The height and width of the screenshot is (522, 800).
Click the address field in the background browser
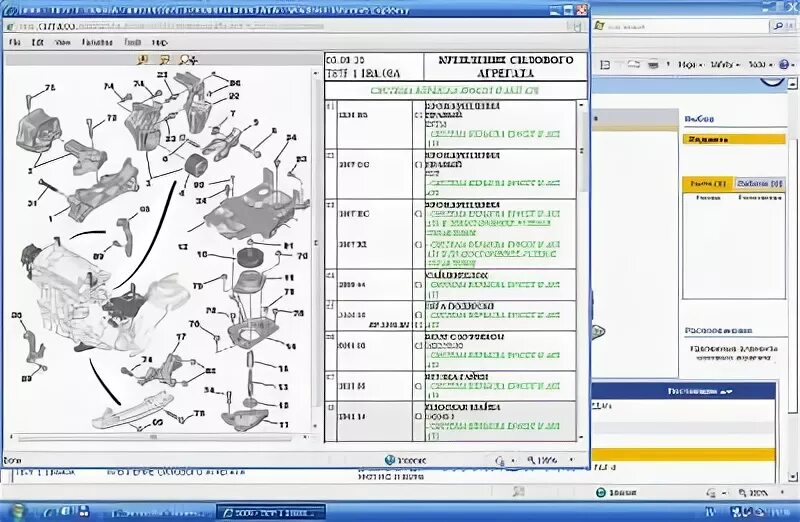point(682,26)
